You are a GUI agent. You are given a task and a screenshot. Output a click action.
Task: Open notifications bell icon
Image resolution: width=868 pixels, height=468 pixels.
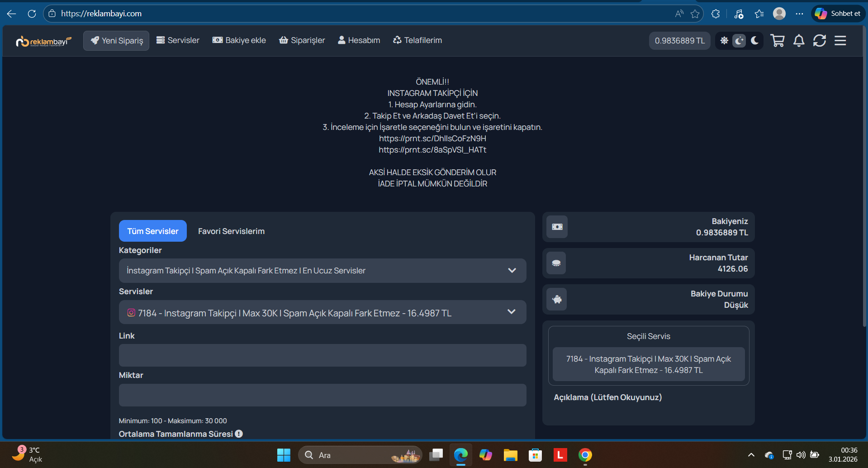coord(799,41)
